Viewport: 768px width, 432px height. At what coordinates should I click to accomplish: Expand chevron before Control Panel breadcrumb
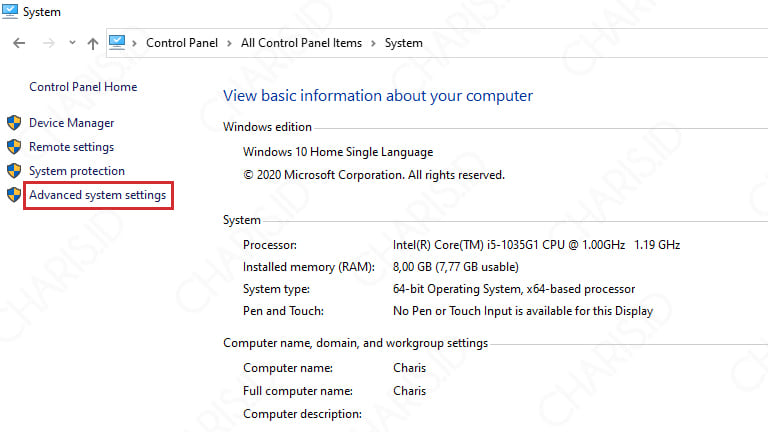click(134, 44)
